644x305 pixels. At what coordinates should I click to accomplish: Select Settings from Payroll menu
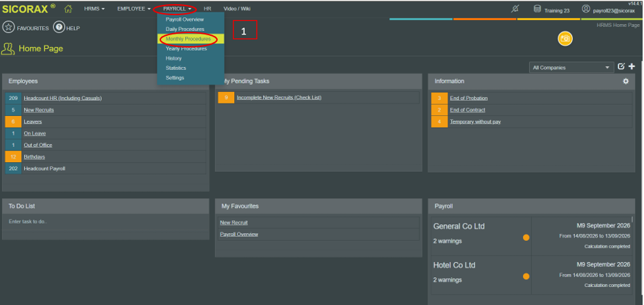point(175,78)
